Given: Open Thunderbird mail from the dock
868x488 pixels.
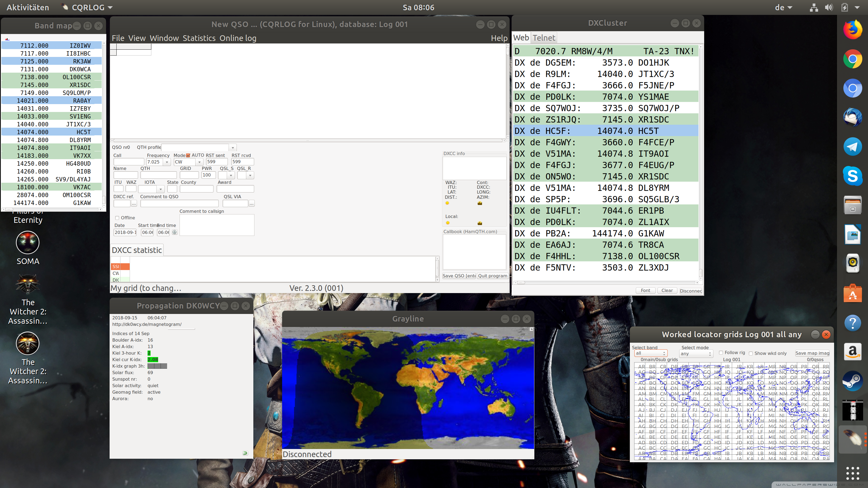Looking at the screenshot, I should click(853, 118).
